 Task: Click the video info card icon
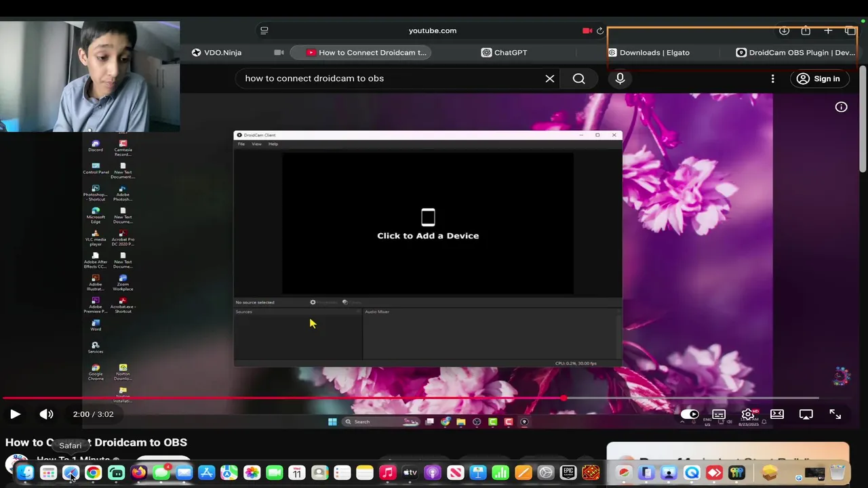tap(841, 107)
